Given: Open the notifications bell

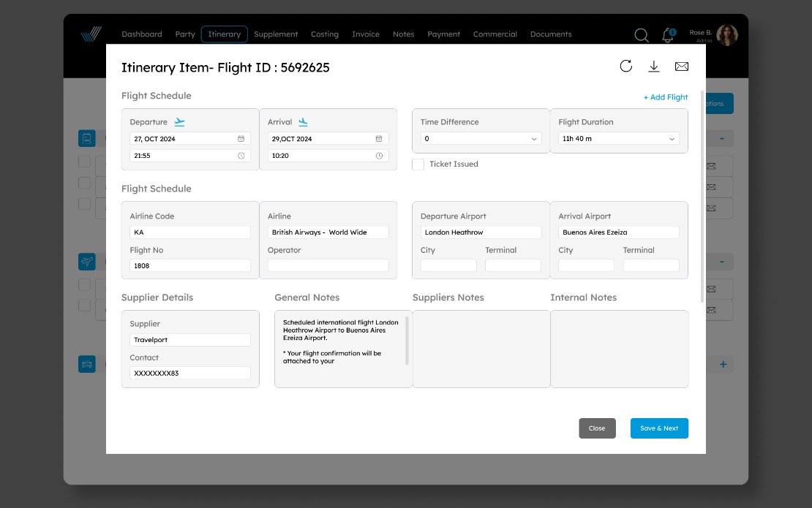Looking at the screenshot, I should tap(668, 35).
